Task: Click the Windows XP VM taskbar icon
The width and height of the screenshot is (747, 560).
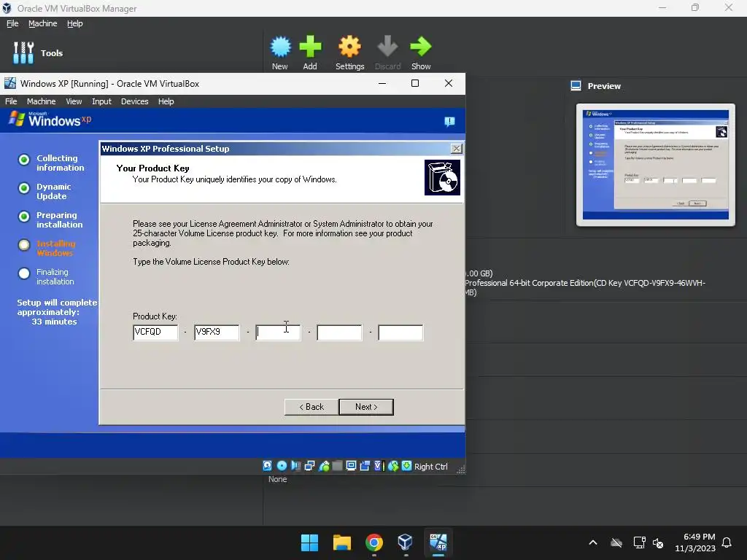Action: (438, 542)
